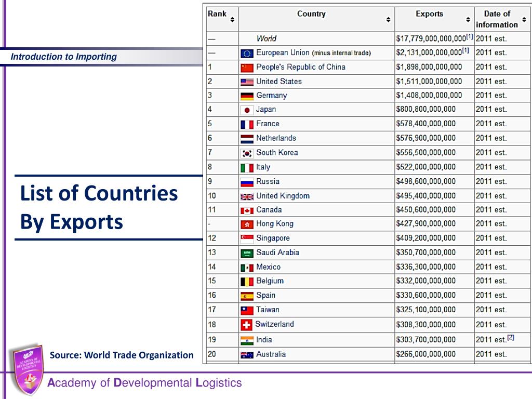Click the India flag icon
The image size is (532, 399).
[x=247, y=341]
